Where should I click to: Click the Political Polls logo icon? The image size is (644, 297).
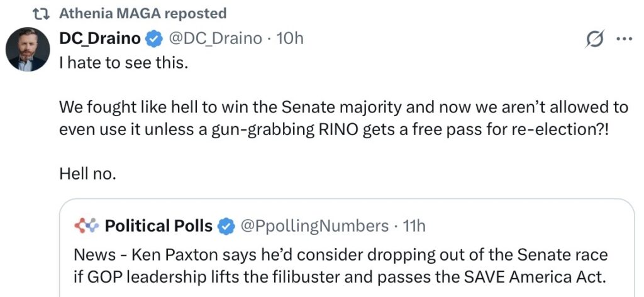pyautogui.click(x=86, y=225)
